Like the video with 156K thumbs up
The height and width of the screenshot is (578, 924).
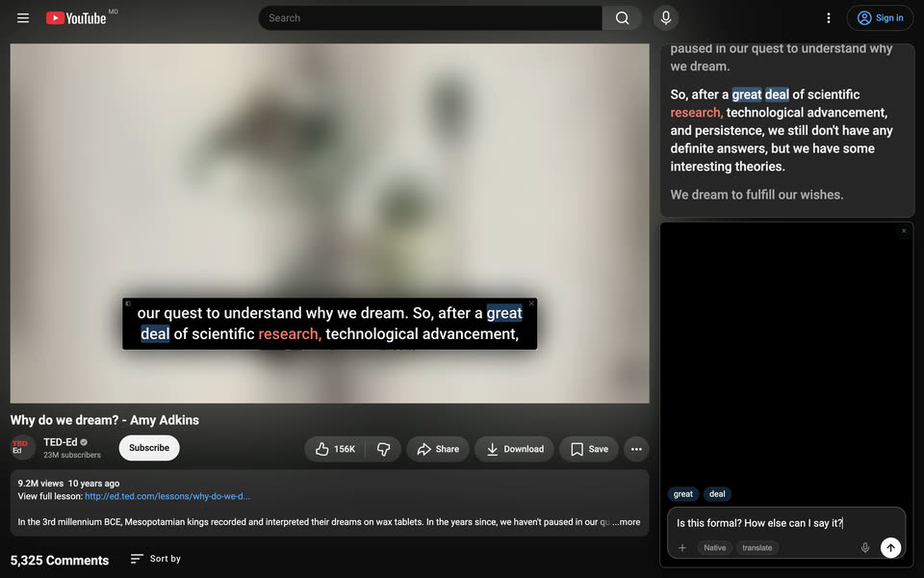click(335, 450)
